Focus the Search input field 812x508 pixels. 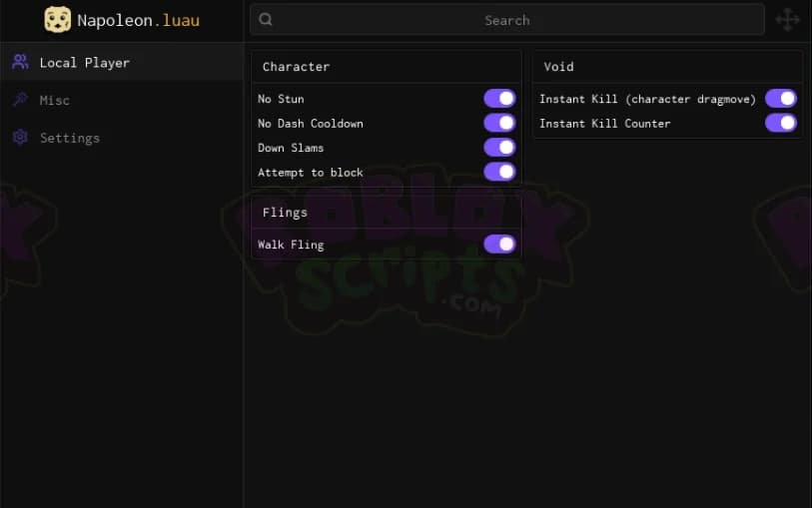[x=507, y=20]
